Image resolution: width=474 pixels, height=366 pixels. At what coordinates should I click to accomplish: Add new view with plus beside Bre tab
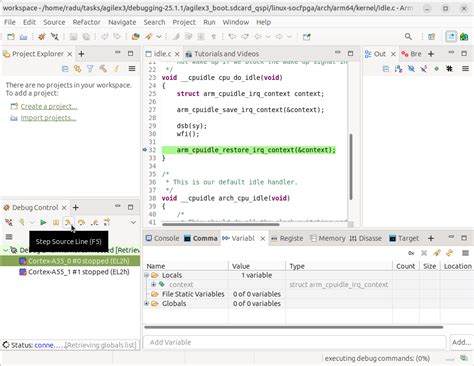[431, 54]
